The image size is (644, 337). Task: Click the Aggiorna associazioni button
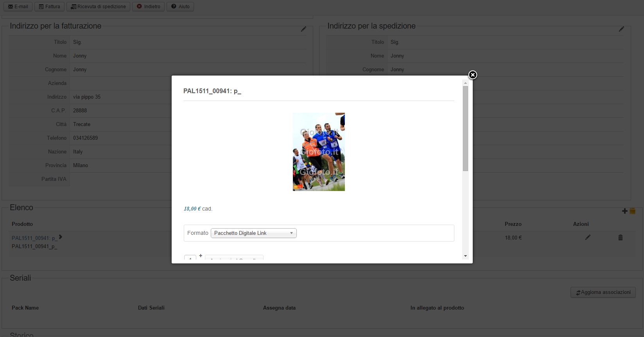603,292
